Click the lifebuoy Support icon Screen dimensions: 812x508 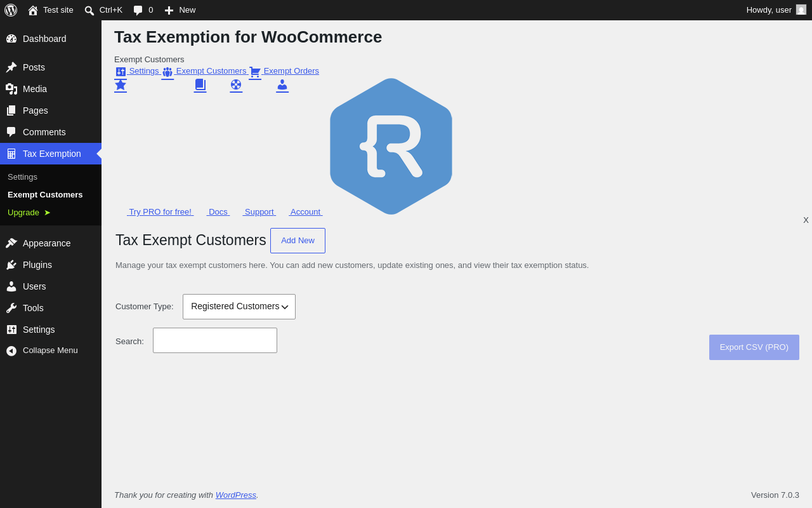coord(236,84)
